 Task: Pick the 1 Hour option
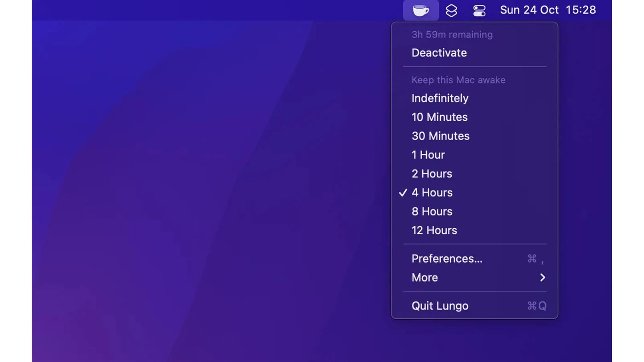475,155
